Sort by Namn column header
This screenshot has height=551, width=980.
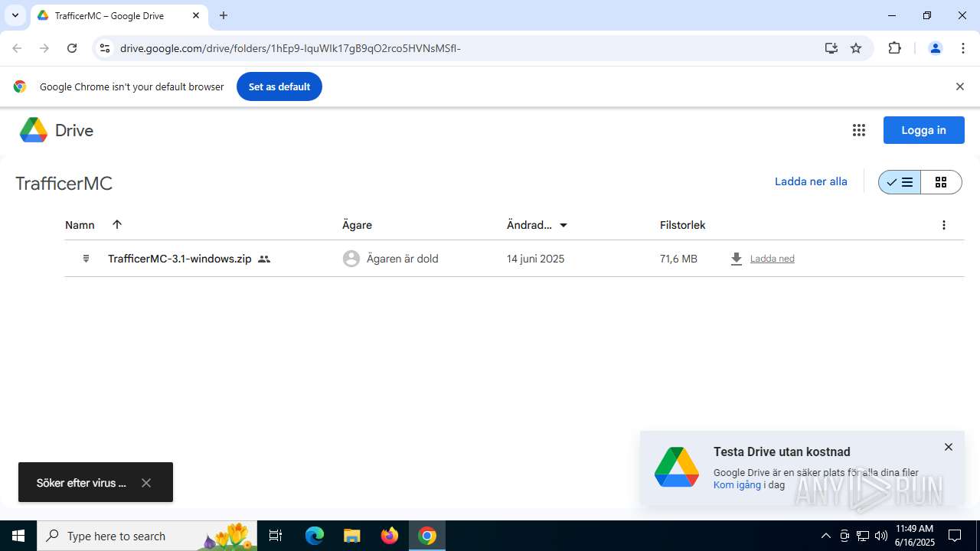[x=80, y=225]
